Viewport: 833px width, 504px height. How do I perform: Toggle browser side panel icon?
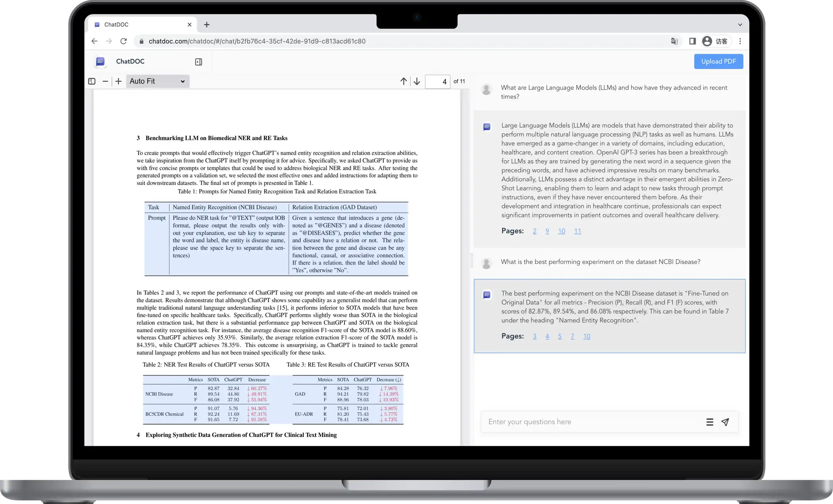click(x=693, y=41)
